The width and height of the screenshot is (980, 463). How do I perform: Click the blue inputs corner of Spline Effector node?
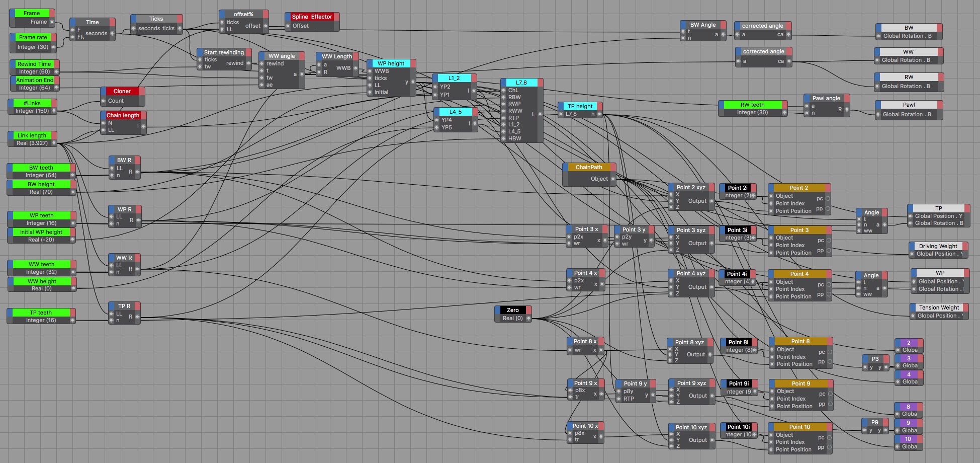coord(288,17)
